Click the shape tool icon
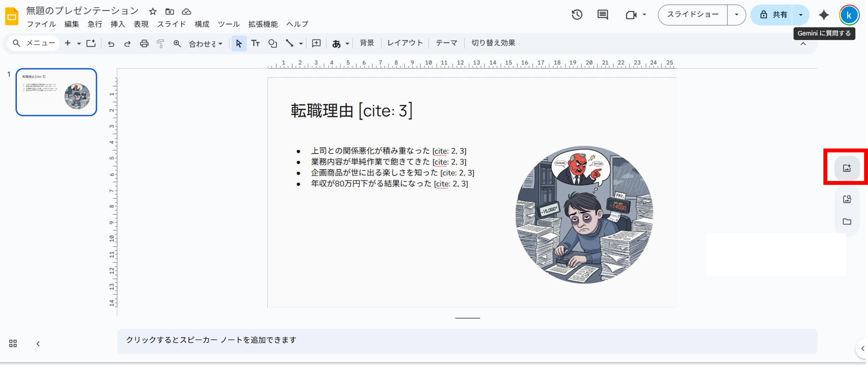The width and height of the screenshot is (868, 365). (x=272, y=43)
